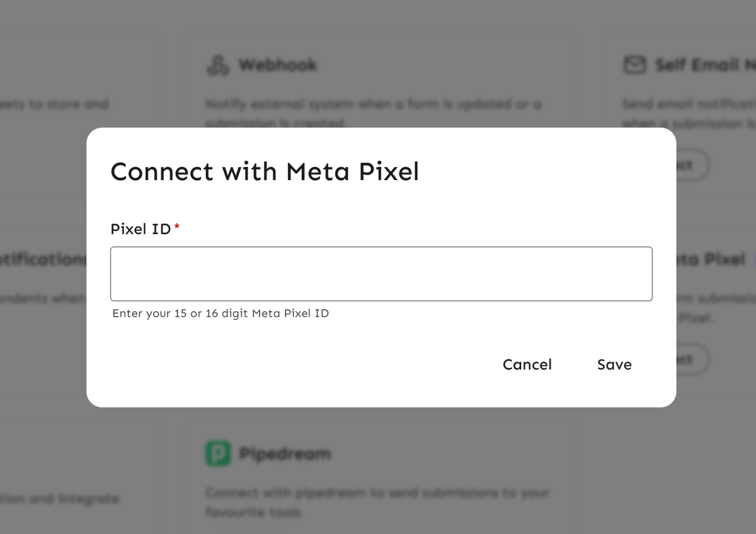Click the green Pipedream logo icon
The image size is (756, 534).
click(218, 453)
